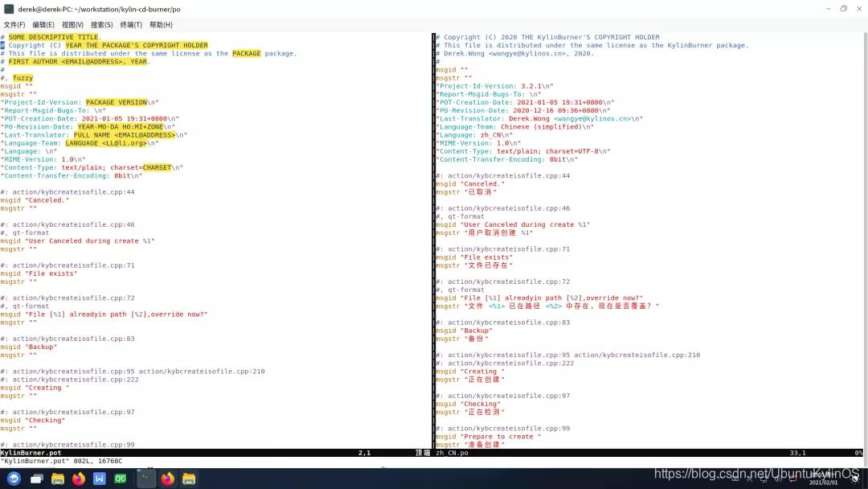The image size is (868, 489).
Task: Click the msgstr "文件已存在" translation
Action: [474, 265]
